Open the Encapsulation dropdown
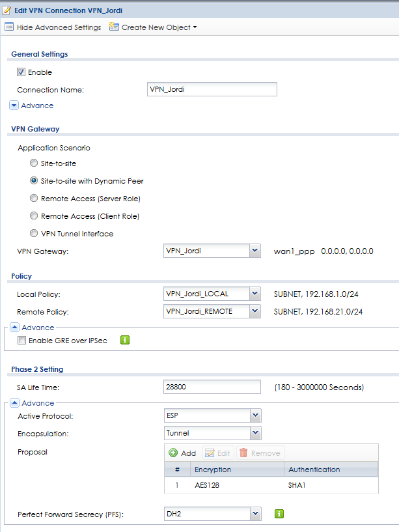 point(256,433)
